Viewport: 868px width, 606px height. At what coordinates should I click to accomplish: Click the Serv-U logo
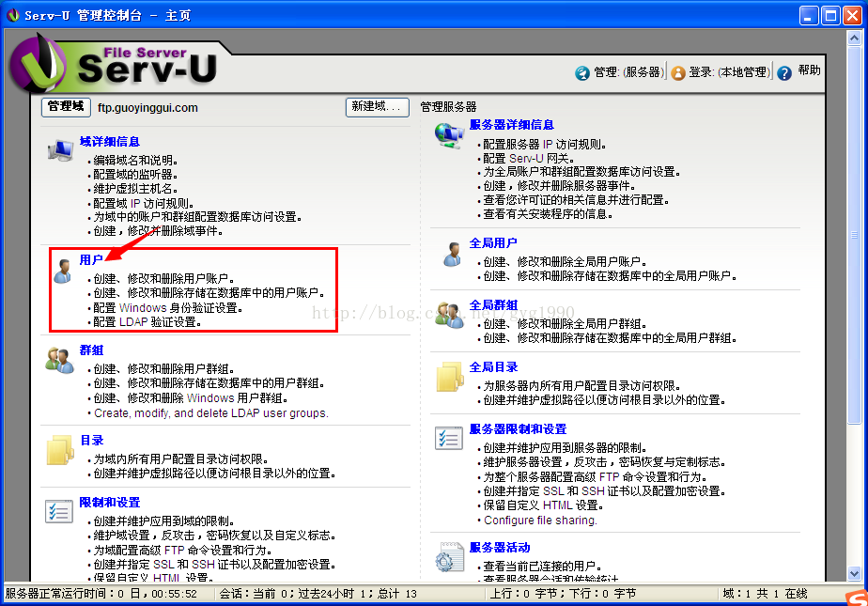[114, 65]
